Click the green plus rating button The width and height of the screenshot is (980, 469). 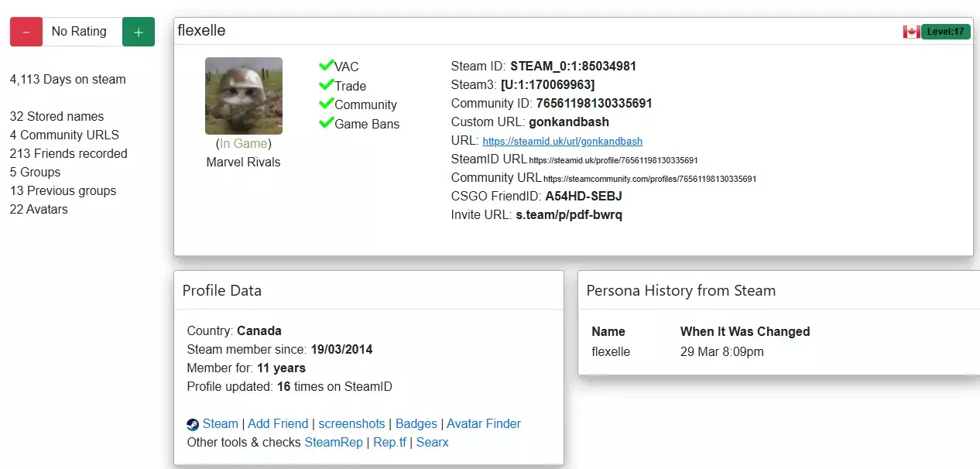click(139, 32)
